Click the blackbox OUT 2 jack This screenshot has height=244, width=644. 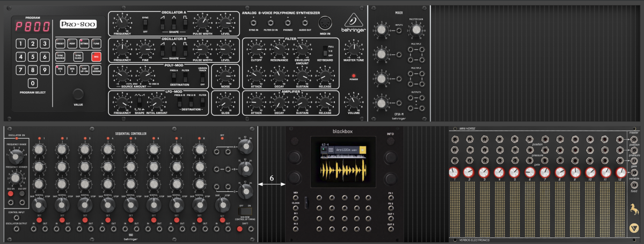(x=391, y=229)
